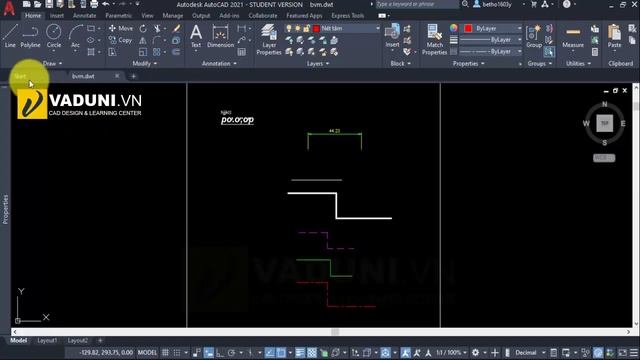Open annotation scale 1:1 dropdown

tap(451, 352)
